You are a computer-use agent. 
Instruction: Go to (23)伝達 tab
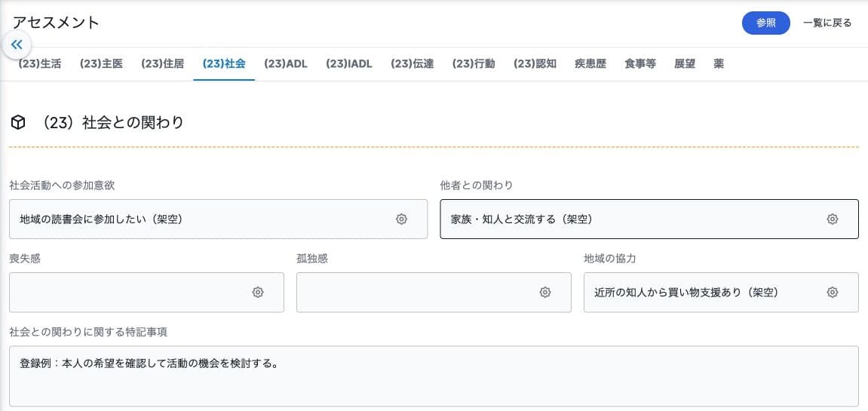[x=412, y=63]
